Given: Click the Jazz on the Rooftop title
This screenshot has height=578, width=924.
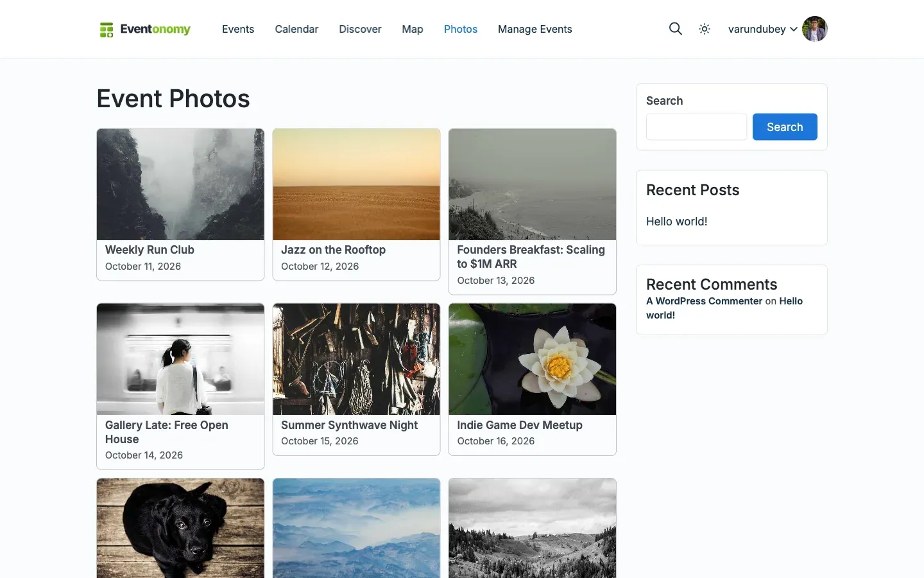Looking at the screenshot, I should [x=333, y=250].
